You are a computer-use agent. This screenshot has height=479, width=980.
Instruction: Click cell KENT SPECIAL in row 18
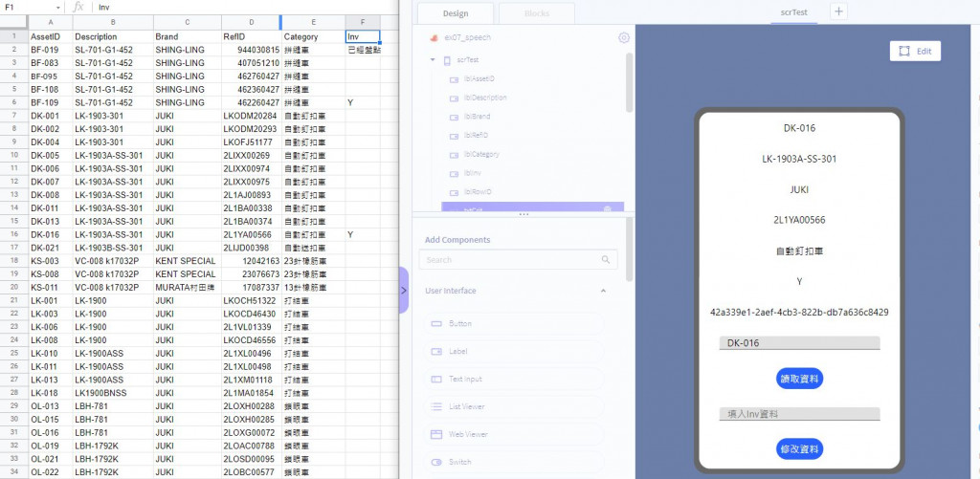(x=188, y=261)
